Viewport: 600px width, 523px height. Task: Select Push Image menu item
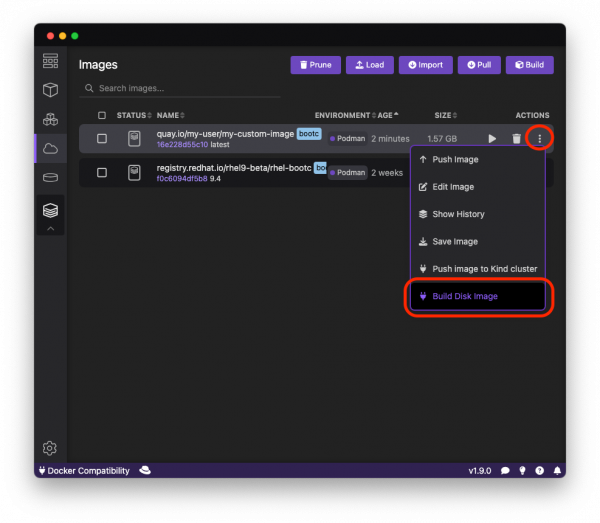click(478, 160)
